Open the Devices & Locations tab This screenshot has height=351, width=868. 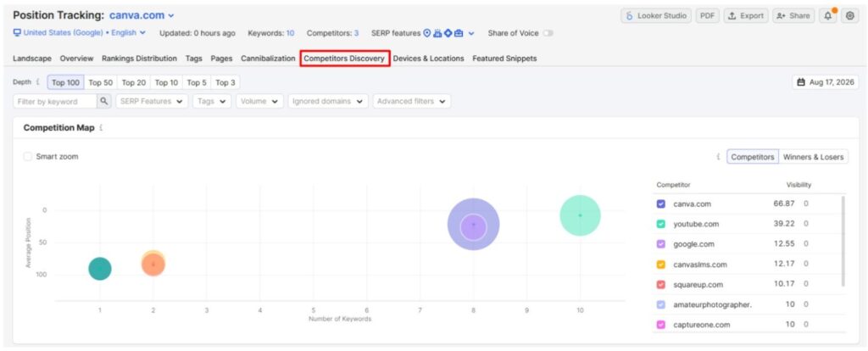click(x=428, y=58)
